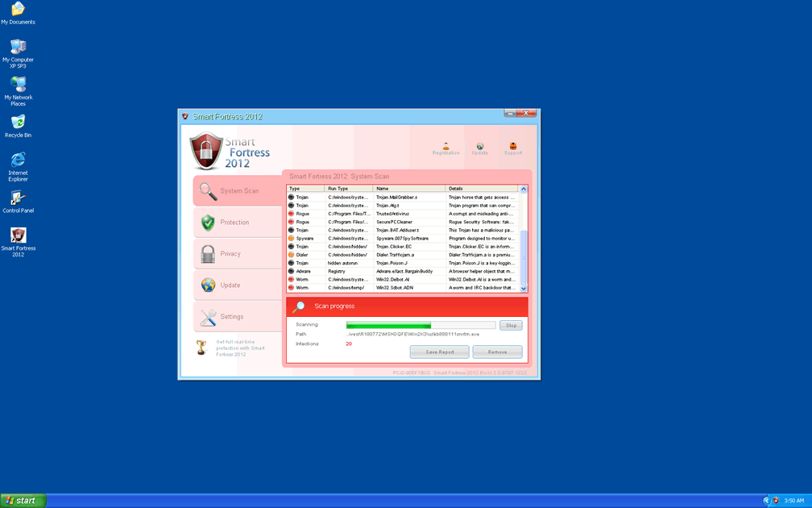
Task: Stop the running scan
Action: coord(511,325)
